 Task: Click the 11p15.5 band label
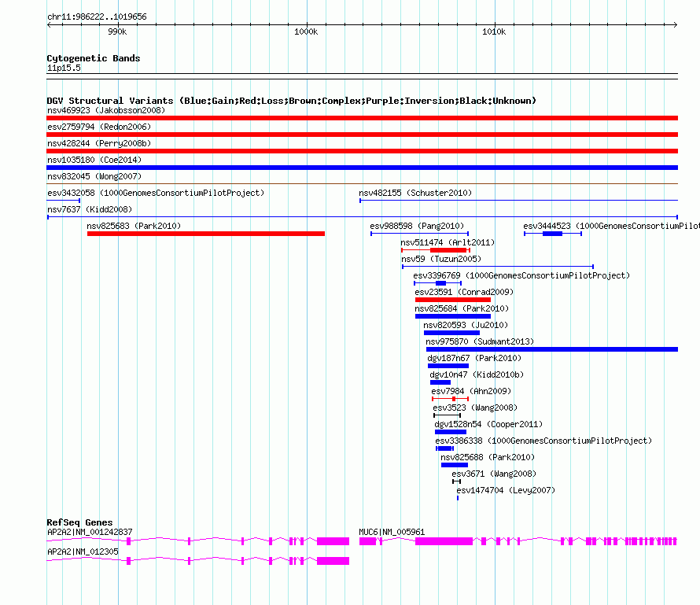pos(64,68)
